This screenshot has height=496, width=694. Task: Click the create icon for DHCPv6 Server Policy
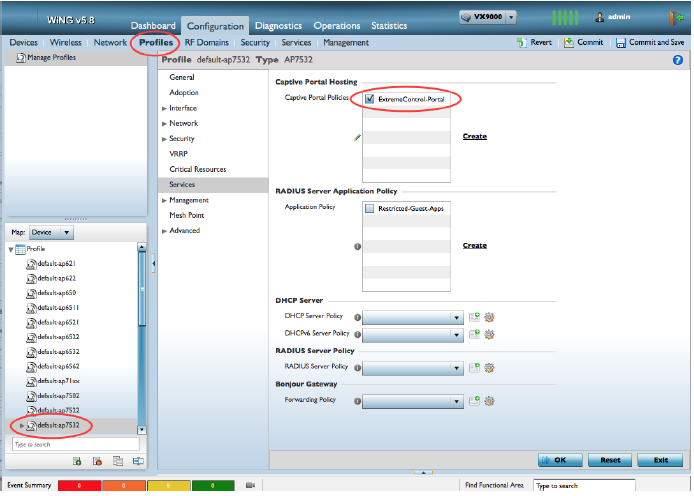[x=474, y=334]
